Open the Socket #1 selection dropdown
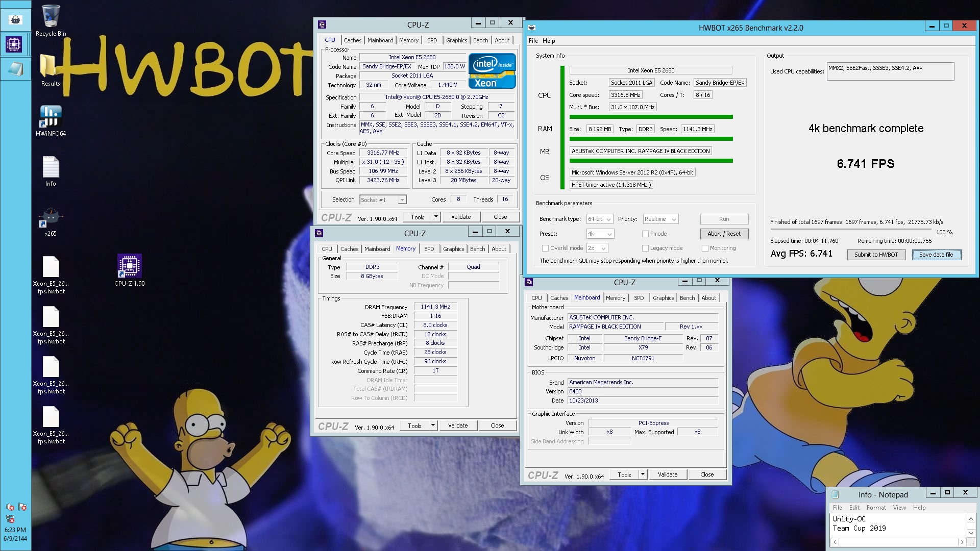980x551 pixels. coord(383,200)
